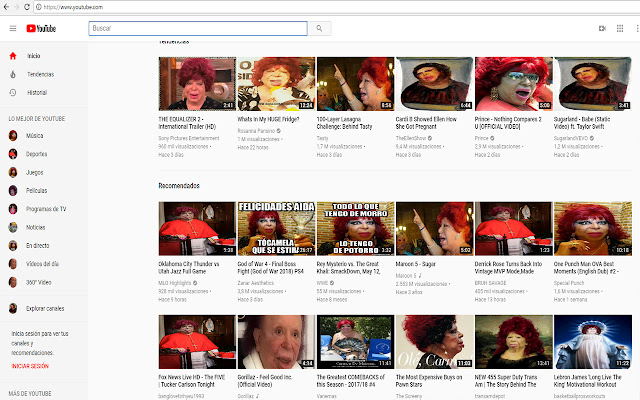The height and width of the screenshot is (400, 640).
Task: Open the One Punch Man OVA video title
Action: [592, 263]
